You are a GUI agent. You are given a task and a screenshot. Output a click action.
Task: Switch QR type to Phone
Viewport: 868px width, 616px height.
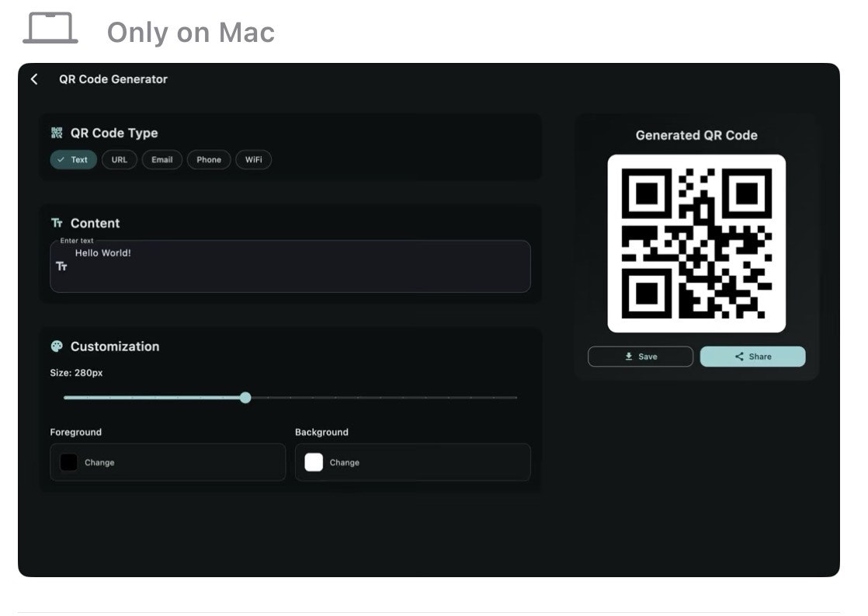(x=209, y=159)
